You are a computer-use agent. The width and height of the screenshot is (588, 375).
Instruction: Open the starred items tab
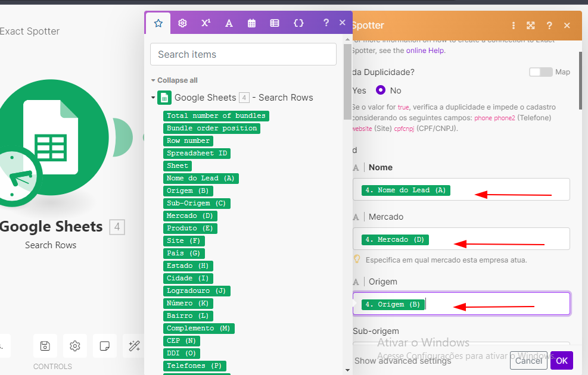click(158, 23)
